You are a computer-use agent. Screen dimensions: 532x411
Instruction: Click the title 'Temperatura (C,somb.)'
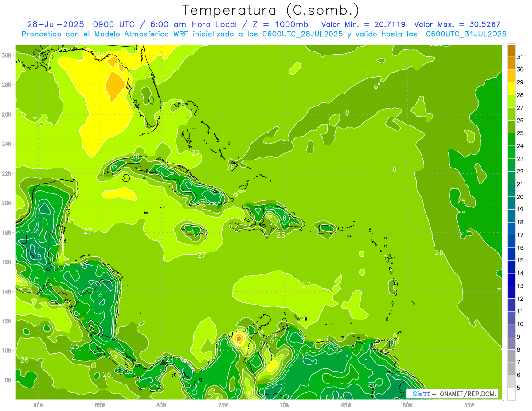coord(271,10)
